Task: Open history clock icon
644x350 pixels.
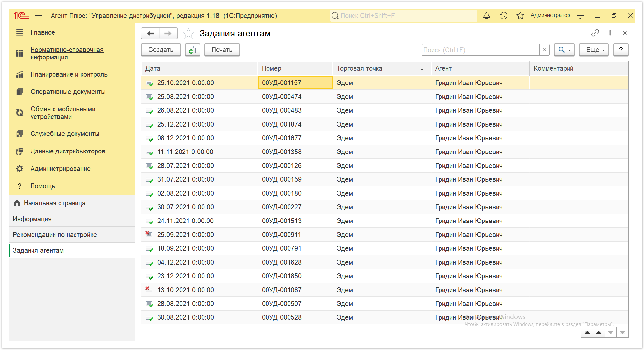Action: coord(504,15)
